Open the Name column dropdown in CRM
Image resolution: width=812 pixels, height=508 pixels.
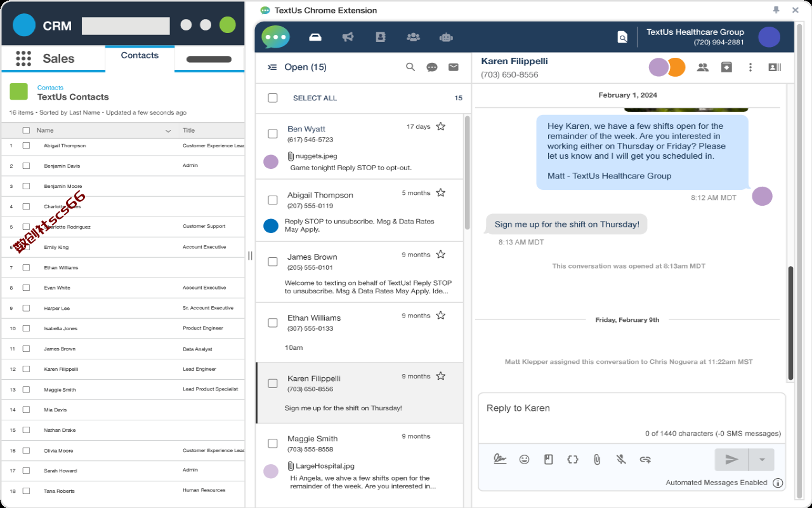pos(168,131)
